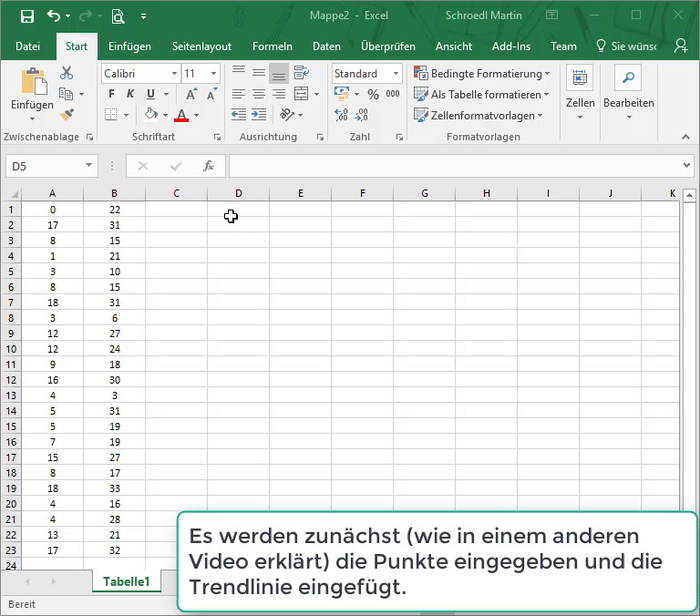Open text orientation options
700x616 pixels.
287,115
